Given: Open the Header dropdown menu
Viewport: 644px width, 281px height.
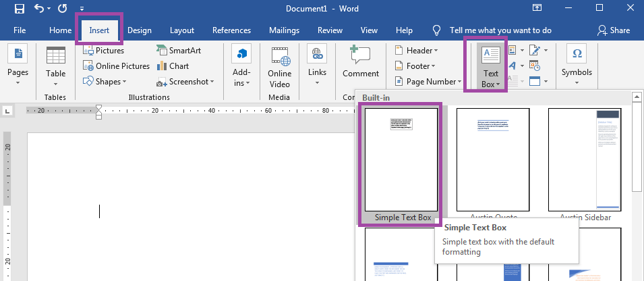Looking at the screenshot, I should pos(416,51).
